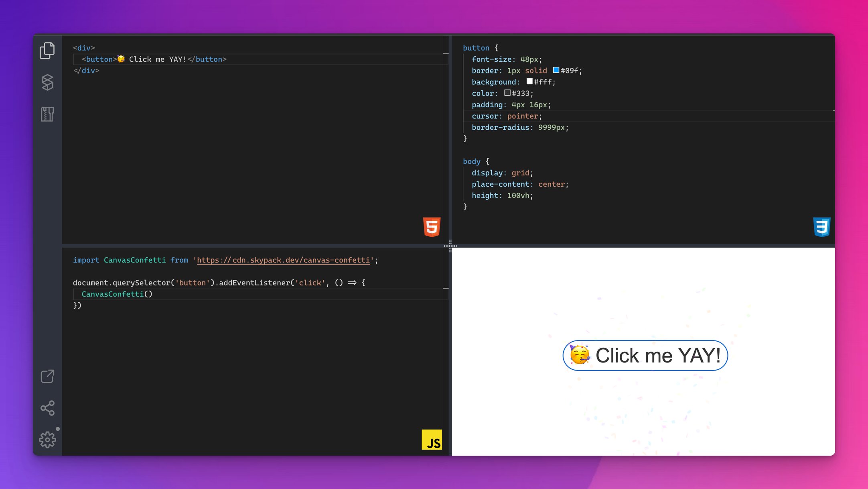Screen dimensions: 868x489
Task: Open the preview in a new tab
Action: [47, 377]
